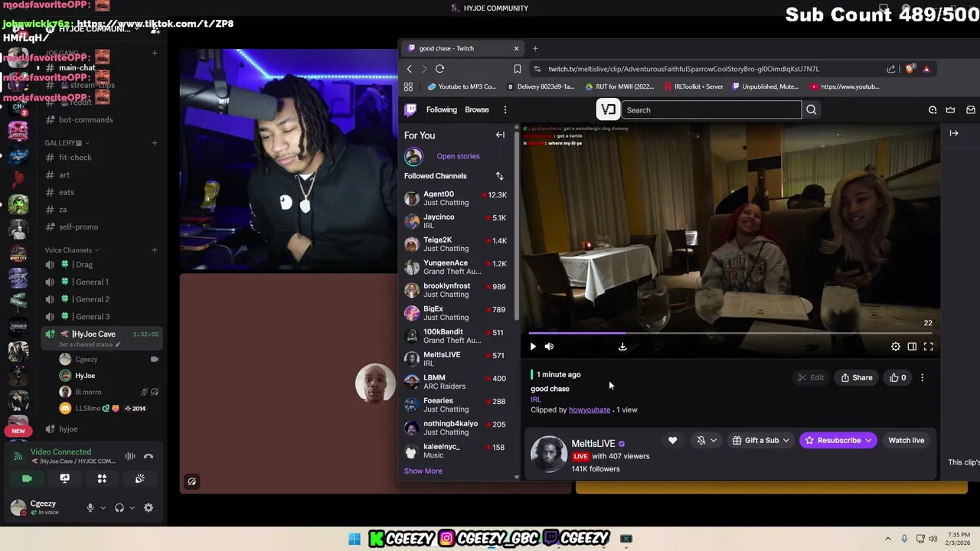
Task: Open the IRL category link
Action: click(535, 399)
